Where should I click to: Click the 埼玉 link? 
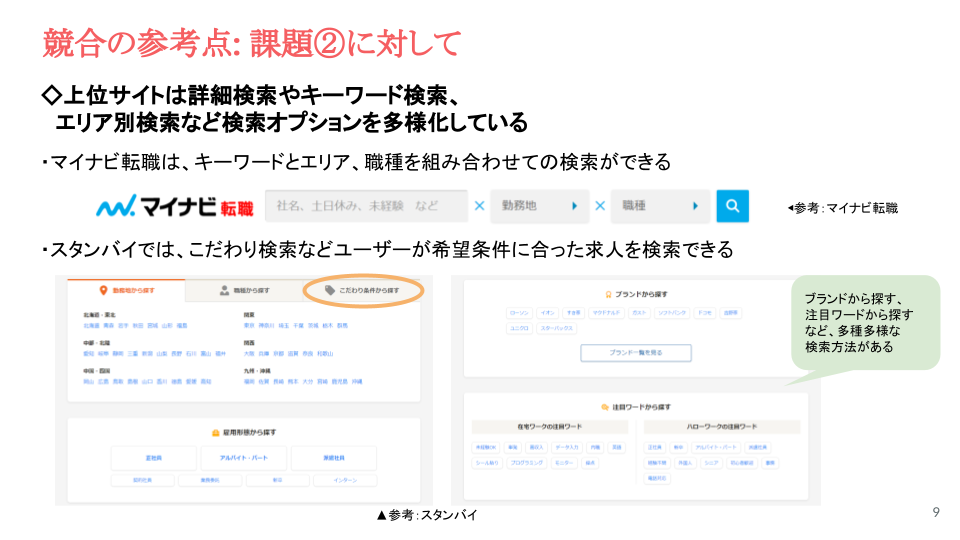coord(283,326)
